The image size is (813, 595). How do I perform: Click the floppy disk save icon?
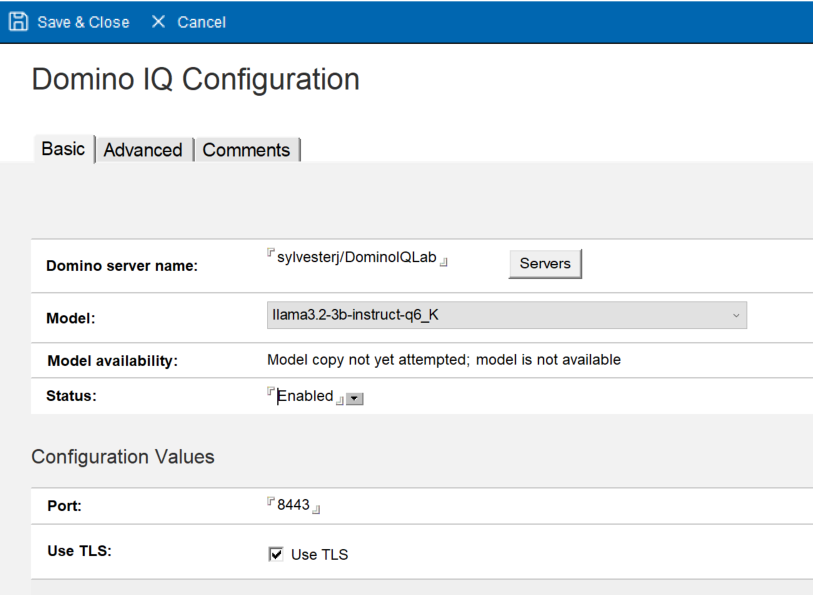18,21
